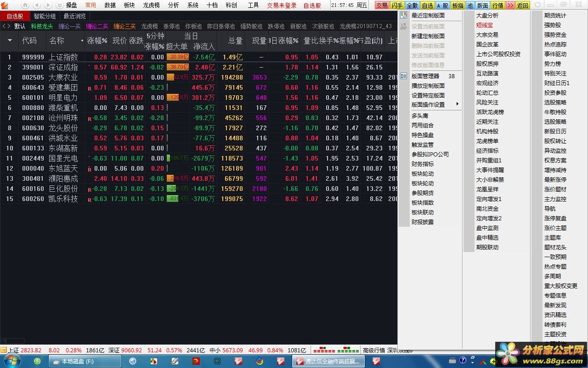Click the yellow icon left of 上证 in the status bar
588x368 pixels.
click(x=4, y=350)
